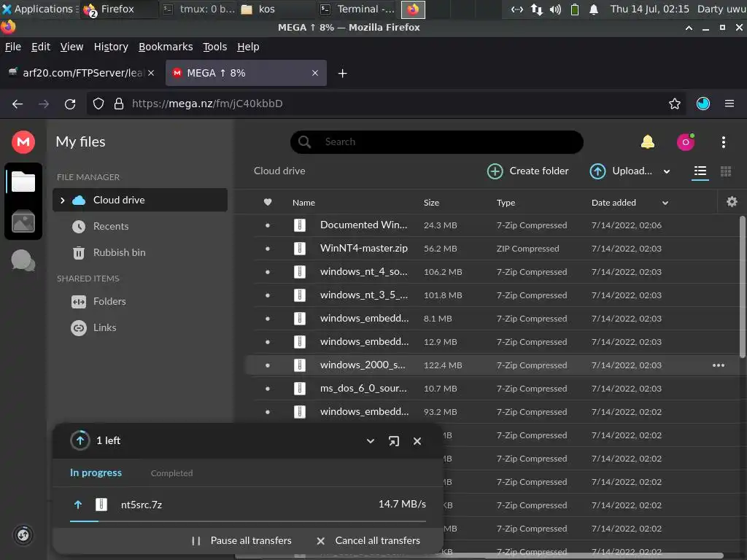Toggle favourite dot for ms_dos_6_0_sour... row

[x=268, y=389]
